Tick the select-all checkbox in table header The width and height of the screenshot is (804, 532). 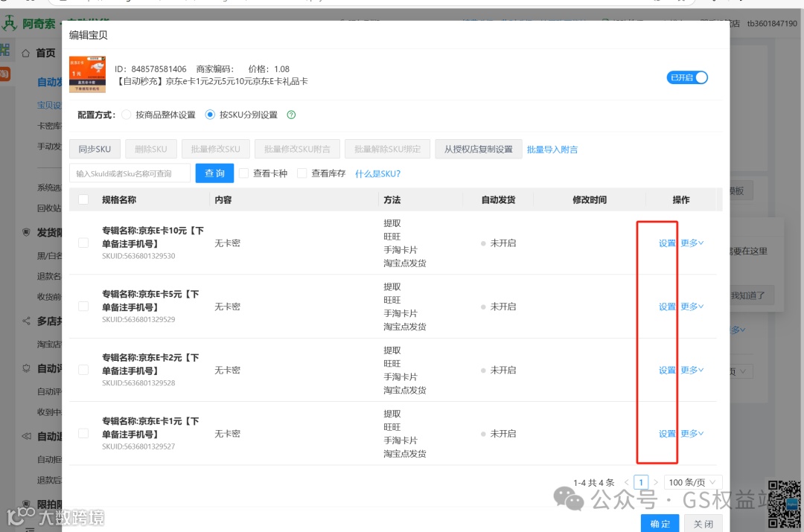83,199
